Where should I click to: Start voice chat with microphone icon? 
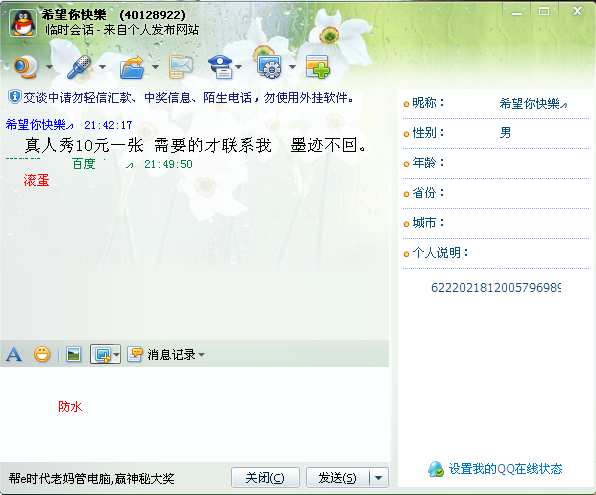click(x=79, y=67)
